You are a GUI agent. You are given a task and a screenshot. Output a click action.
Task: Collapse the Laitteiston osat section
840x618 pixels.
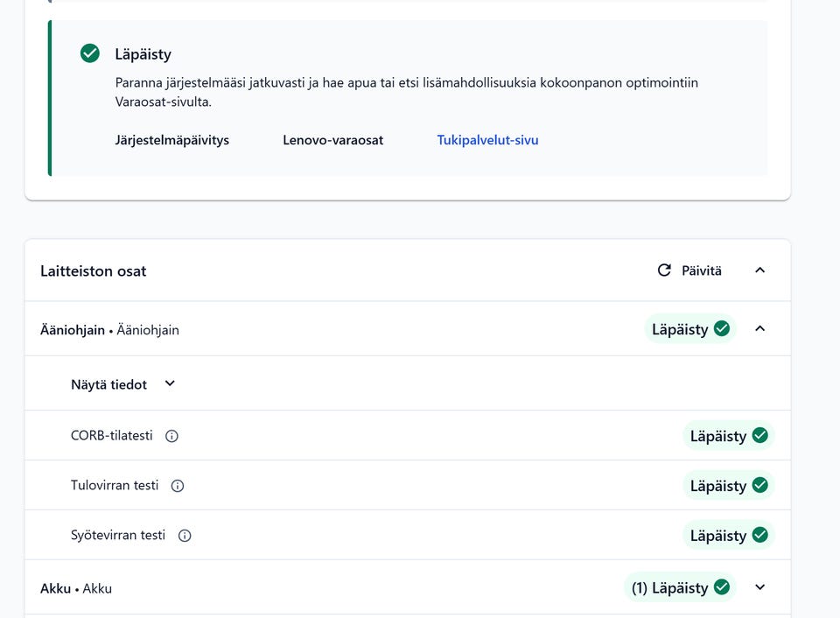[759, 270]
